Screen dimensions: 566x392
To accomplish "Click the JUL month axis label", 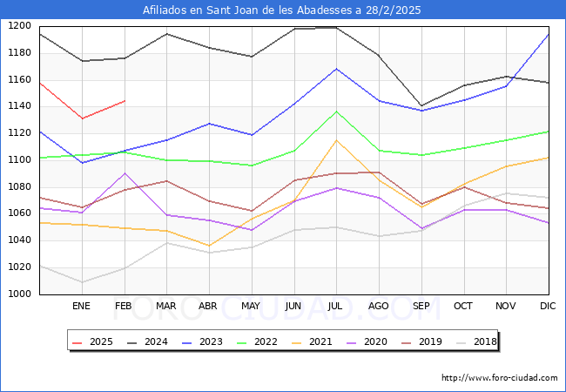I will tap(335, 306).
